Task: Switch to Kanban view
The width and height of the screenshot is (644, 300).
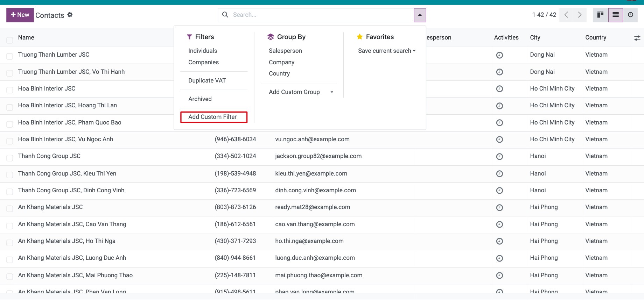Action: [601, 15]
